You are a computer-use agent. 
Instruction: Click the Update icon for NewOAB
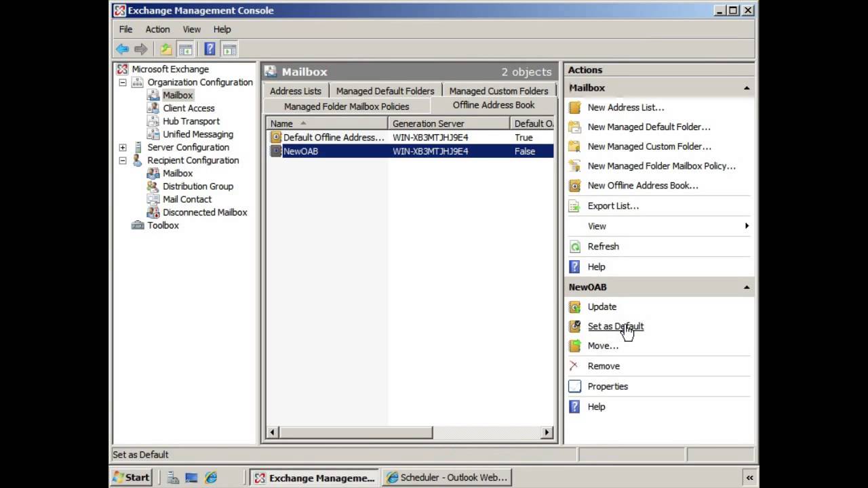[x=575, y=307]
